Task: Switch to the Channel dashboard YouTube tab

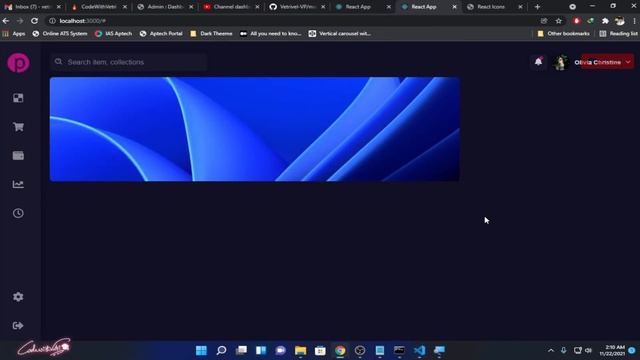Action: pyautogui.click(x=231, y=7)
